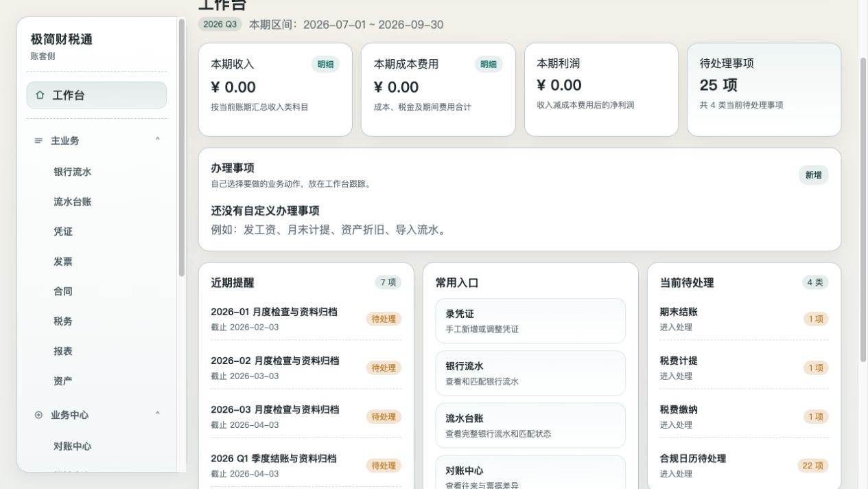Open 明细 for 本期成本费用
Screen dimensions: 868x489
489,64
